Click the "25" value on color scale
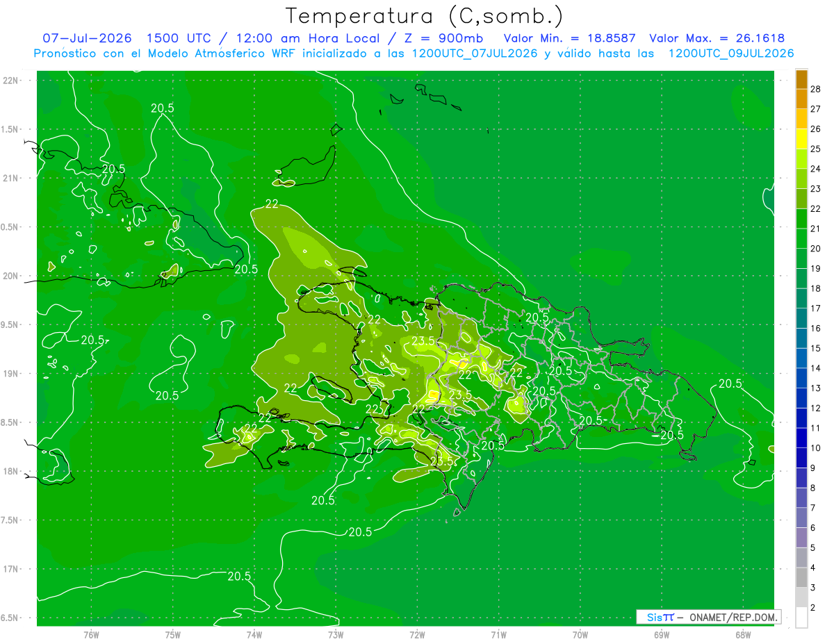The width and height of the screenshot is (834, 644). point(816,149)
